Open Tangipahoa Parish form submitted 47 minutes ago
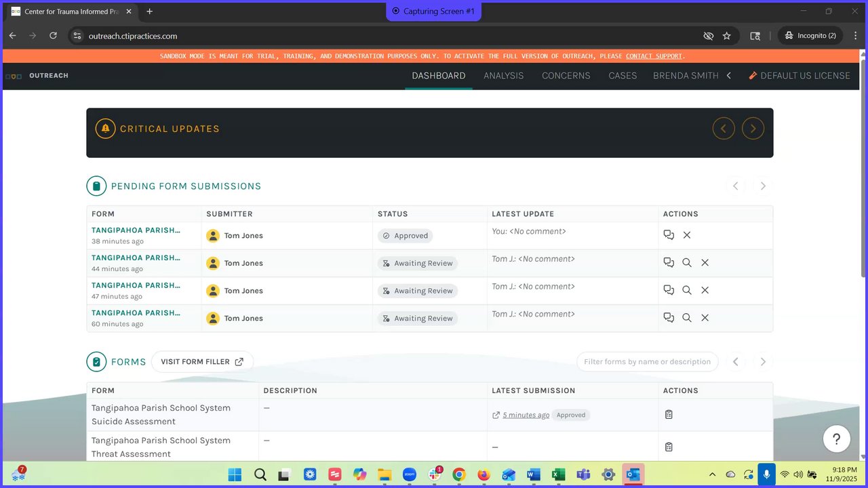868x488 pixels. coord(136,285)
